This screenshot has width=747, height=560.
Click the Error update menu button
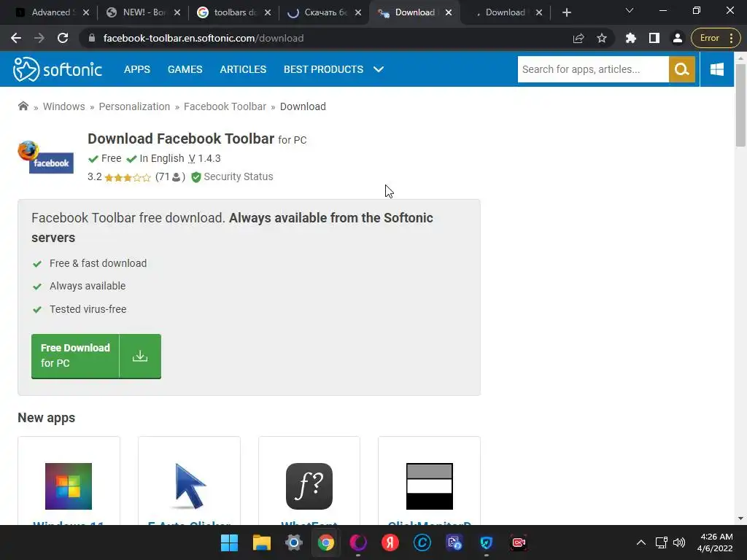coord(716,38)
